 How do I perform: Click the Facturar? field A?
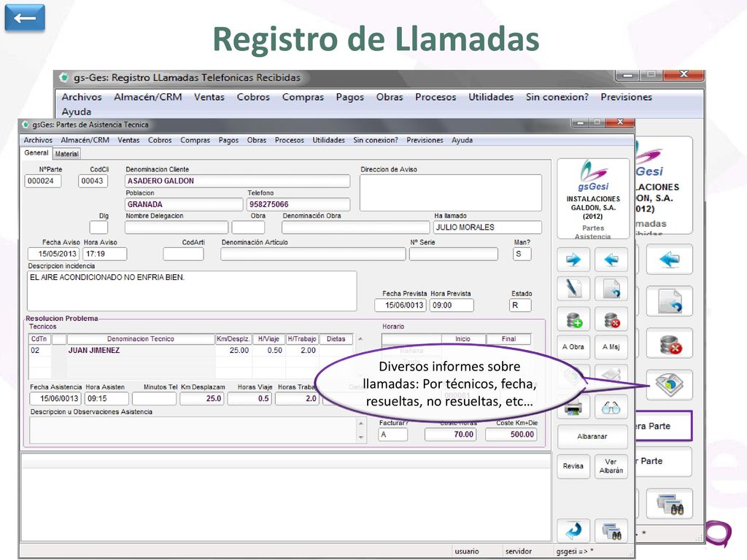point(393,435)
